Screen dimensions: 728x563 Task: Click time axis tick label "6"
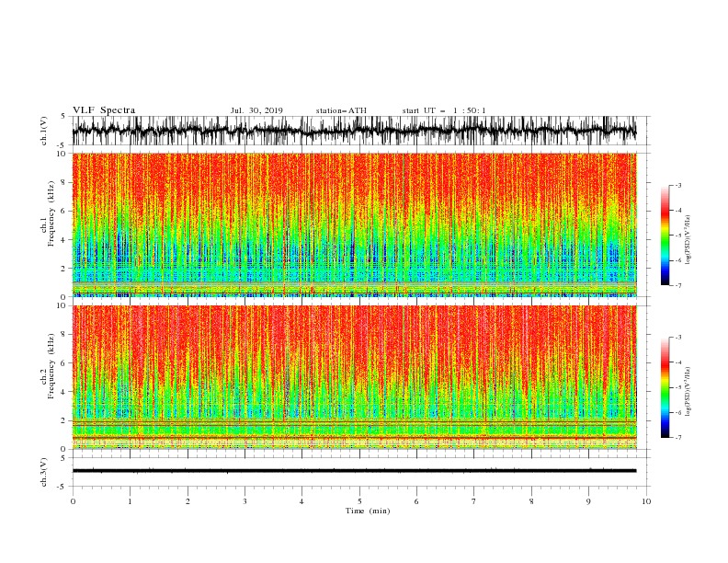coord(416,501)
